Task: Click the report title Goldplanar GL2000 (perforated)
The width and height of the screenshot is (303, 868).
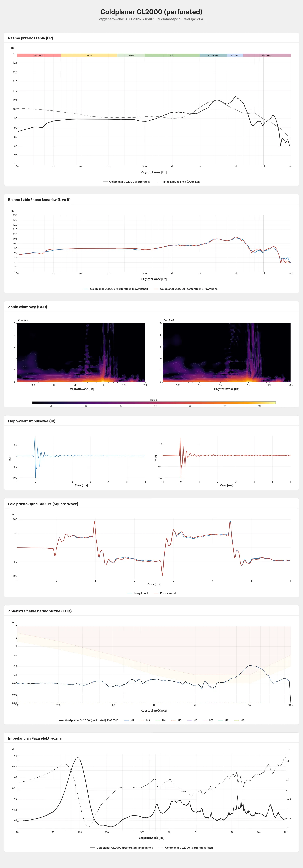Action: [151, 12]
